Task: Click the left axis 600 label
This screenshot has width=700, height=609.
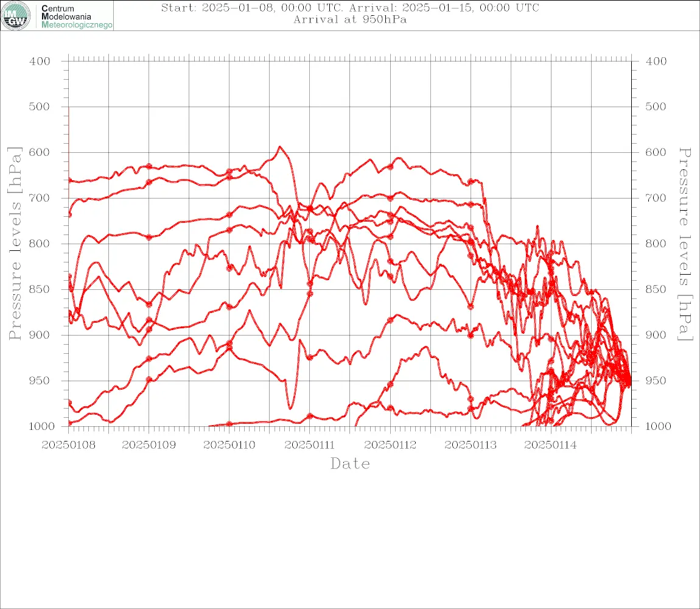Action: point(40,152)
